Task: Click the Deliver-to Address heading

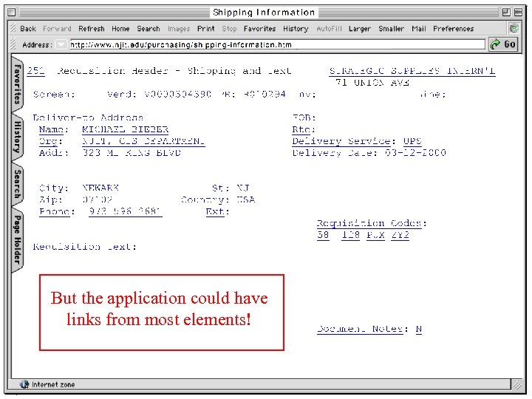Action: 88,117
